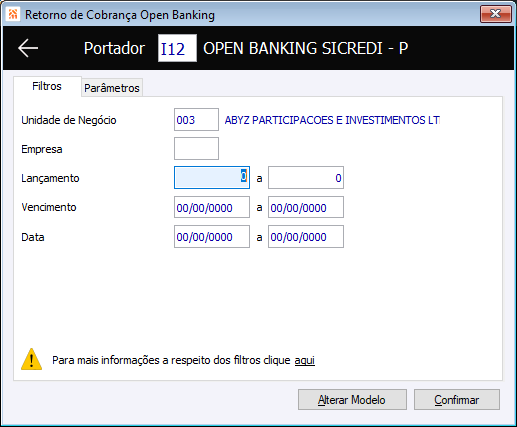517x427 pixels.
Task: Switch to the Filtros tab
Action: [47, 86]
